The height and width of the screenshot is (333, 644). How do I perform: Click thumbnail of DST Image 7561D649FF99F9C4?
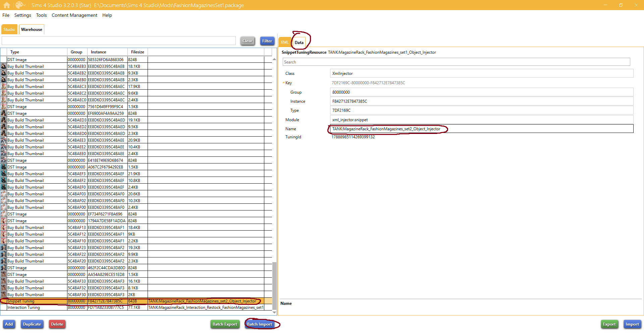(x=3, y=107)
